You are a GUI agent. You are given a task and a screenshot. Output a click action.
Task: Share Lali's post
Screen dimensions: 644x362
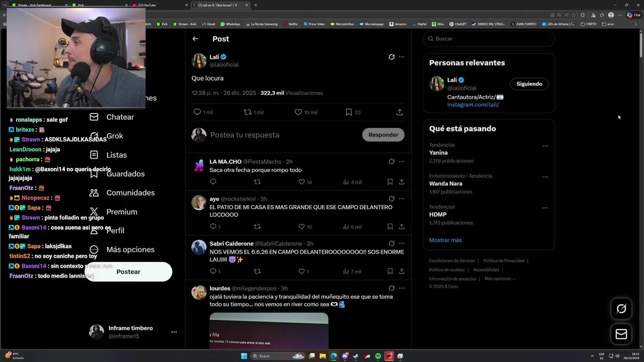click(x=399, y=112)
